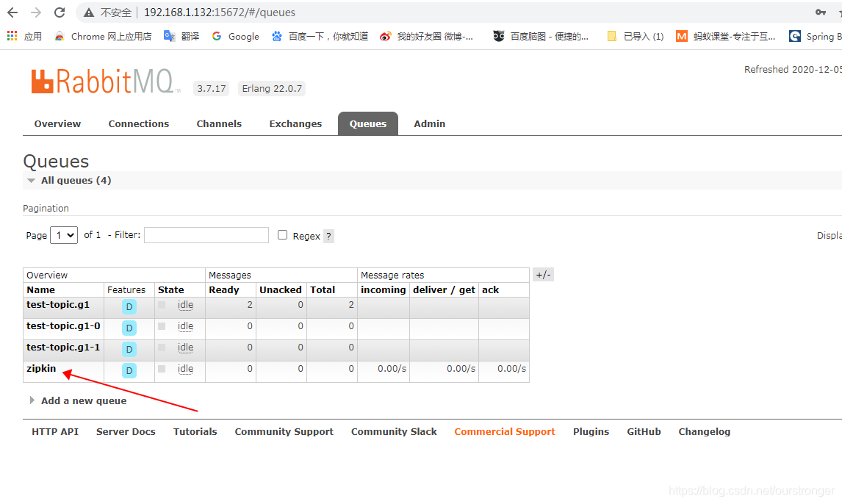842x504 pixels.
Task: Open the test-topic.g1 queue
Action: tap(58, 304)
